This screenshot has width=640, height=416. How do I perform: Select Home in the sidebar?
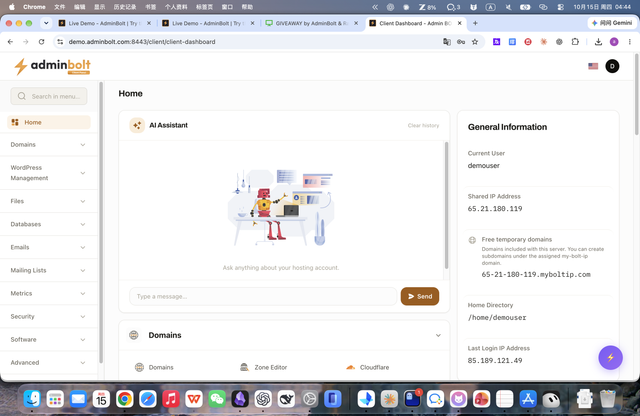49,122
